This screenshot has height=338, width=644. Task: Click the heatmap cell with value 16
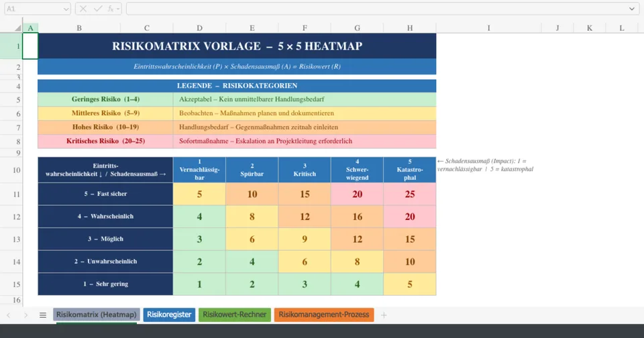(x=358, y=217)
